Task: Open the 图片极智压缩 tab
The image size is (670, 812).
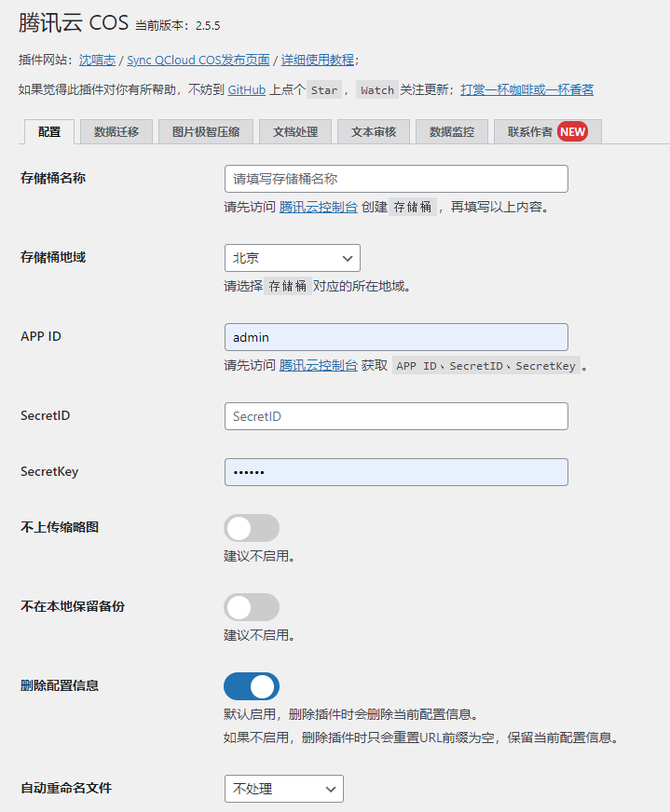Action: point(206,132)
